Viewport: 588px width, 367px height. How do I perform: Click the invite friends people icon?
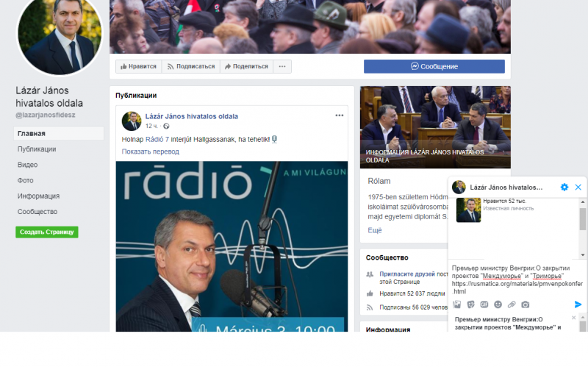point(370,274)
